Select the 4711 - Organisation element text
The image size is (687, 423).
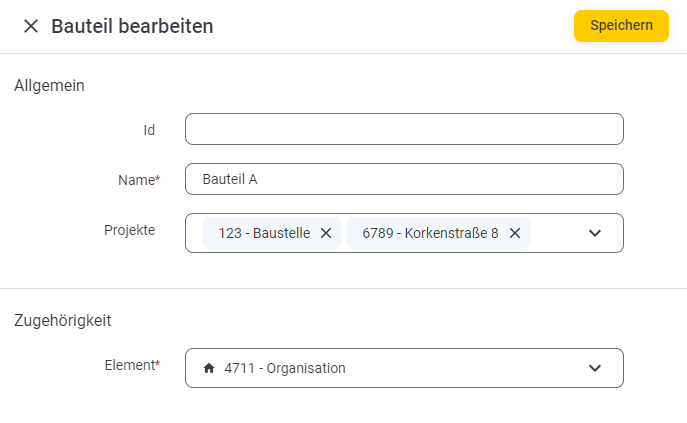285,368
